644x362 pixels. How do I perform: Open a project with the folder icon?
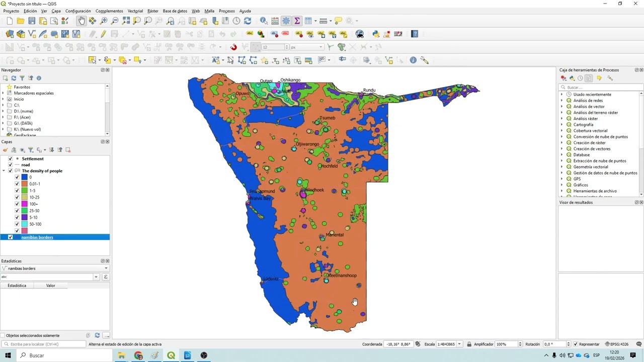[x=21, y=21]
